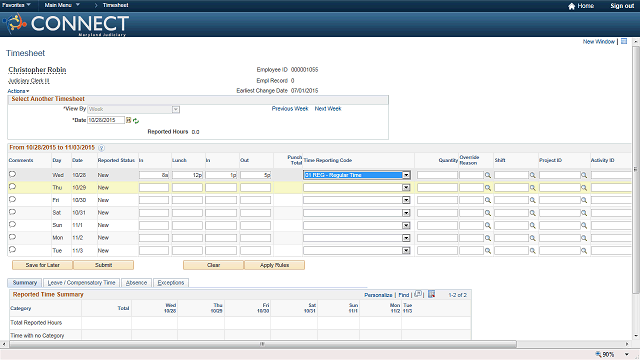Viewport: 640px width, 360px height.
Task: Click the Save for Later button
Action: click(x=42, y=265)
